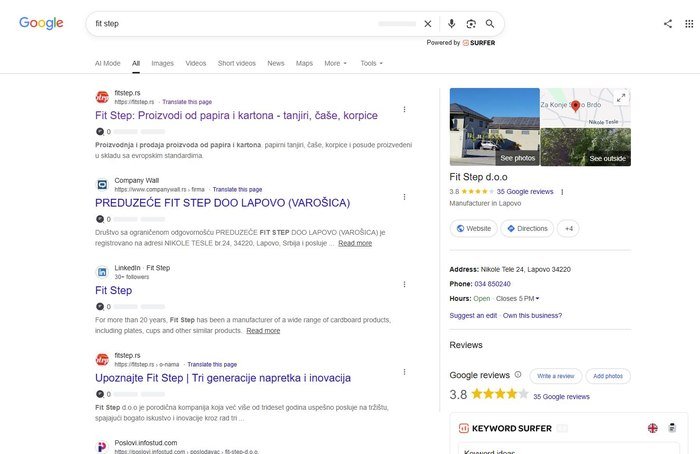Open Short videos tab

[x=237, y=63]
